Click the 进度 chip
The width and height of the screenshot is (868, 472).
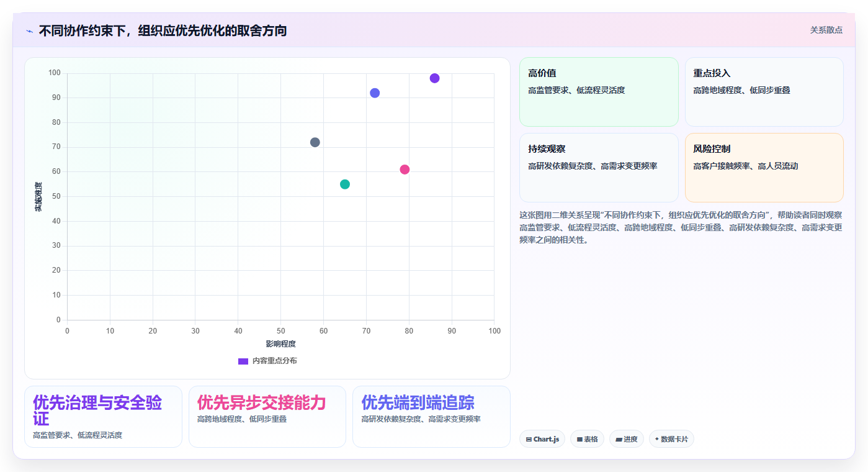pyautogui.click(x=627, y=439)
